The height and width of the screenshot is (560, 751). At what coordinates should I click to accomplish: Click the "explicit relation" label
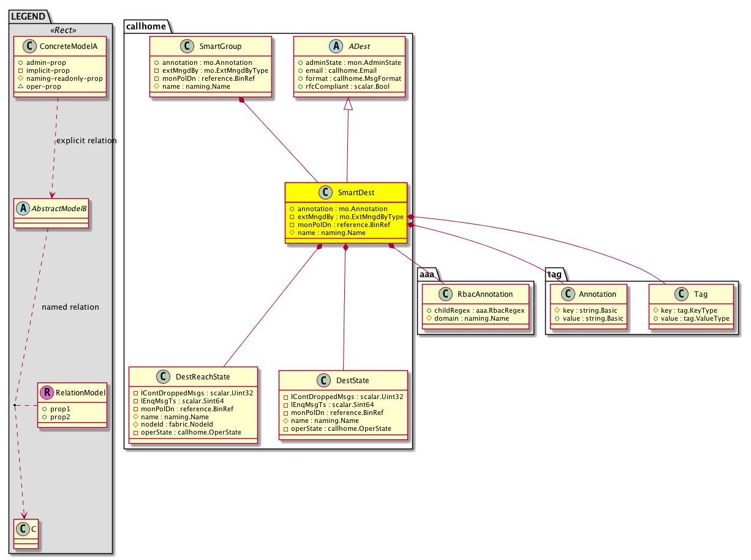click(x=86, y=141)
